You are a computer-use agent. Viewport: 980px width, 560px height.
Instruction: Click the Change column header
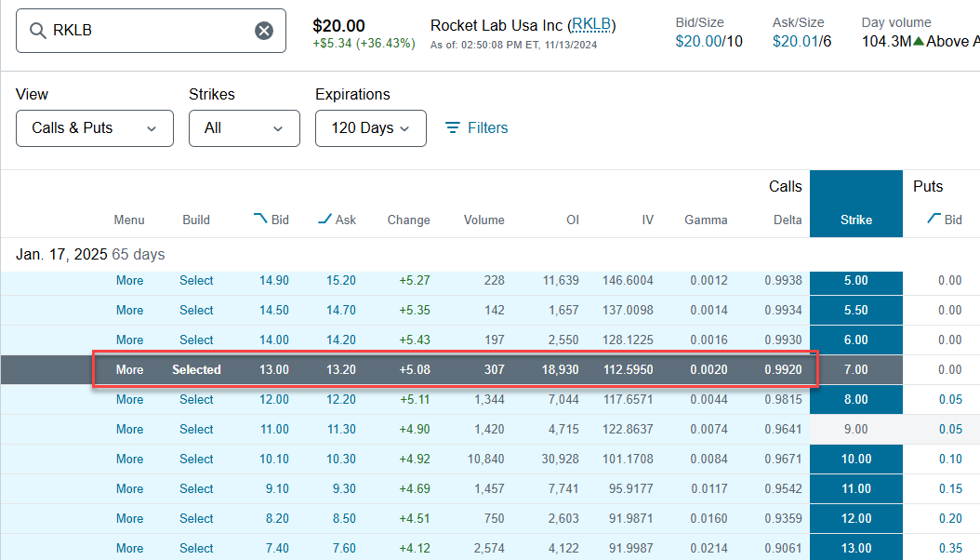click(x=408, y=220)
